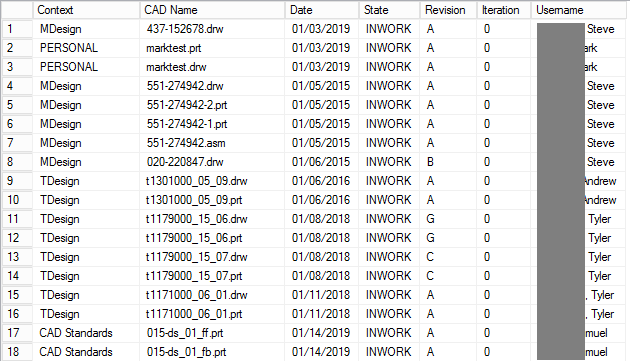Click the 437-152678.drw CAD name cell
This screenshot has height=364, width=632.
(212, 29)
